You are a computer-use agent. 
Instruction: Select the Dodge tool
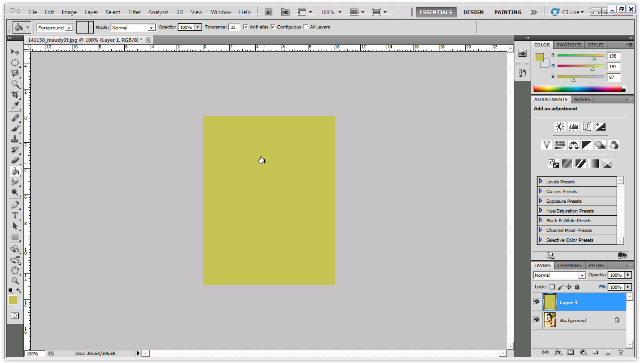[x=15, y=192]
